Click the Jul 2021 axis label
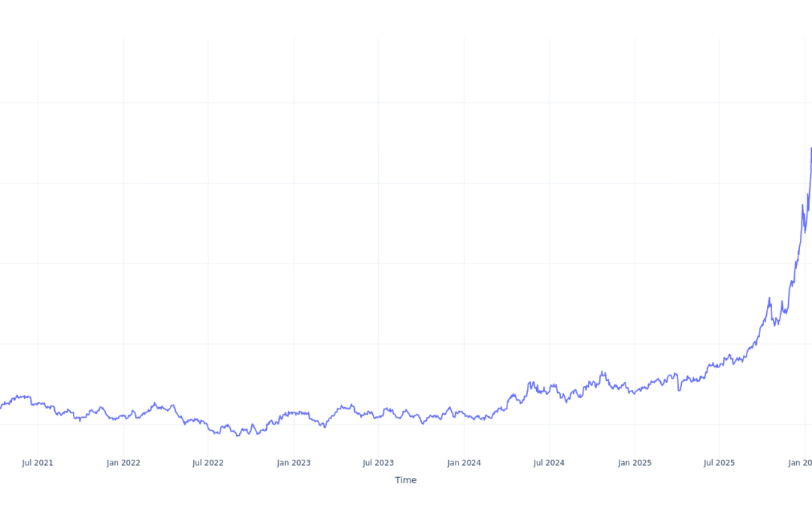The width and height of the screenshot is (812, 508). point(38,463)
